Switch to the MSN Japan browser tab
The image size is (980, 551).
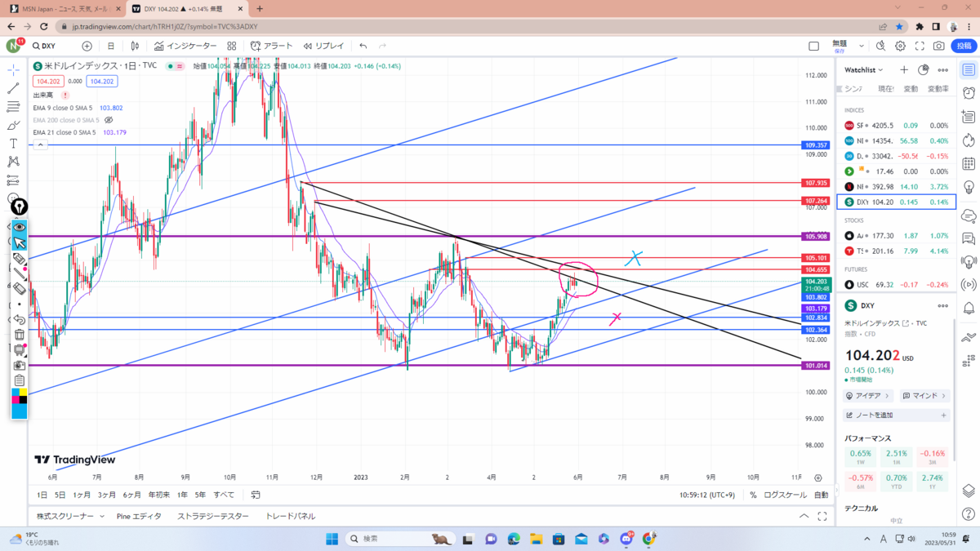[64, 9]
